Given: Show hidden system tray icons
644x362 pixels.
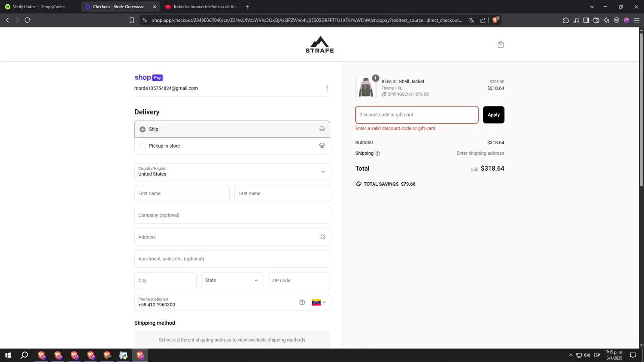Looking at the screenshot, I should (x=571, y=355).
